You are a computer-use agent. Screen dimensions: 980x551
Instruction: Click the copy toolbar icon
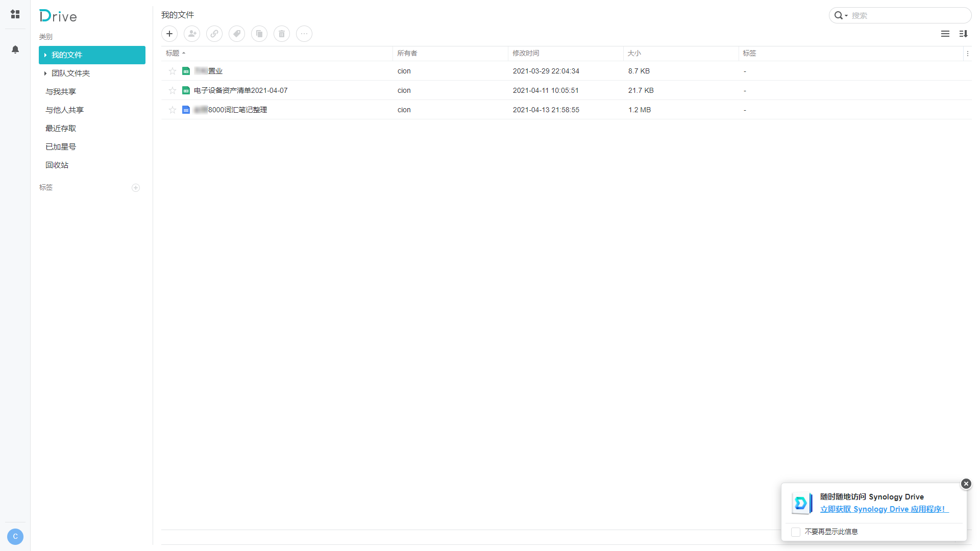click(x=259, y=34)
